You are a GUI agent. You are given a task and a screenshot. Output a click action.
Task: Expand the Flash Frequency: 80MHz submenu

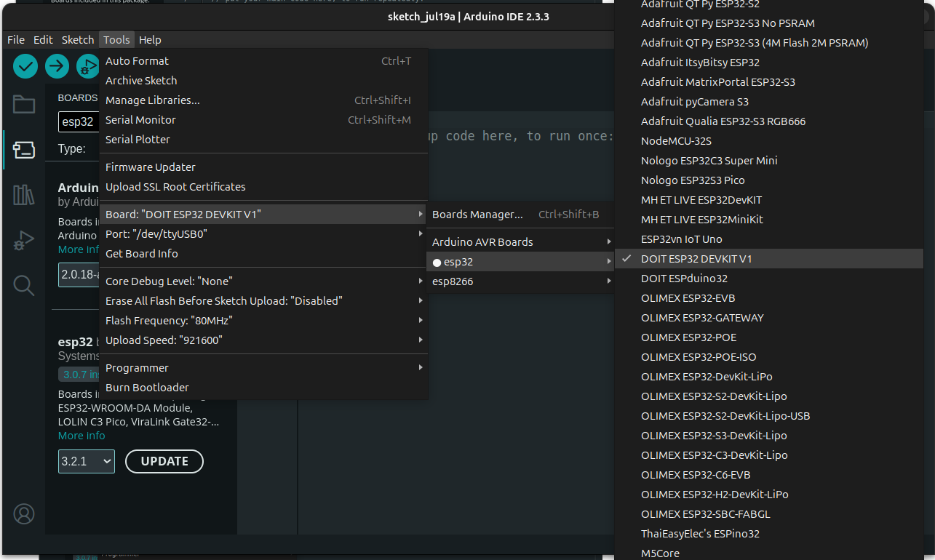263,321
